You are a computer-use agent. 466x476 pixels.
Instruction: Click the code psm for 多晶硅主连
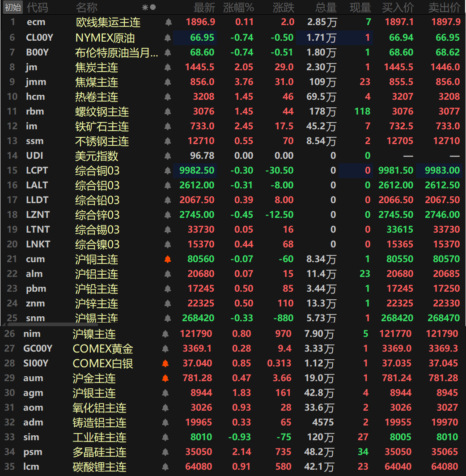click(34, 452)
